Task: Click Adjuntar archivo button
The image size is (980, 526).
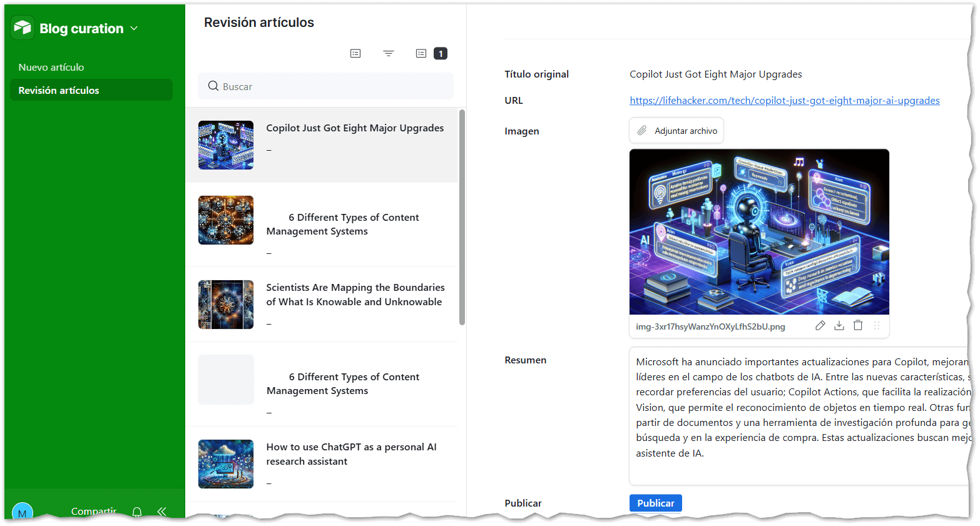Action: (676, 131)
